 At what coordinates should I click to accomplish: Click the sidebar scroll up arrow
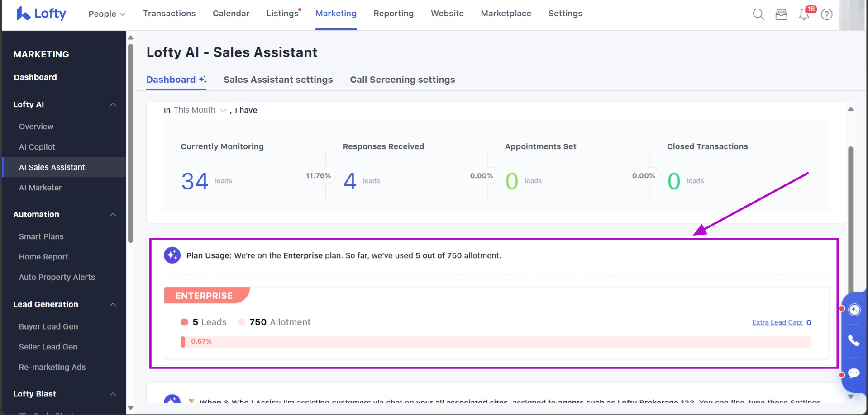coord(130,38)
